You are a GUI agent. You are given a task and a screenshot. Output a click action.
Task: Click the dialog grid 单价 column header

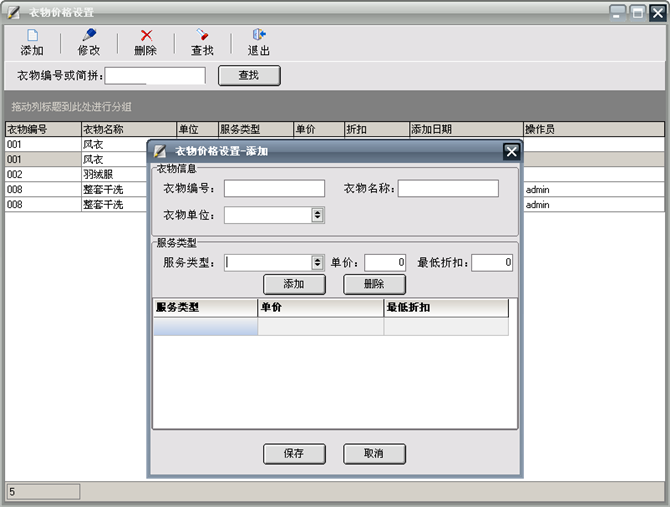point(320,308)
